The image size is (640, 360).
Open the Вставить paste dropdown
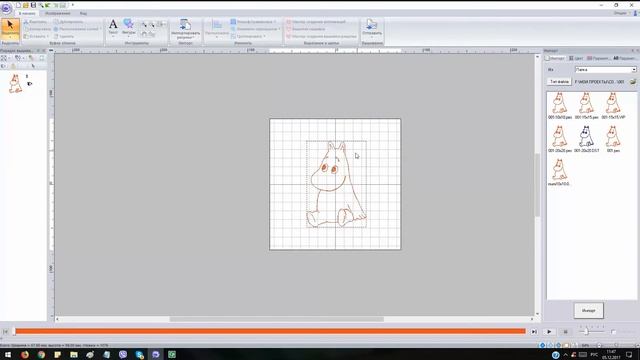click(36, 36)
